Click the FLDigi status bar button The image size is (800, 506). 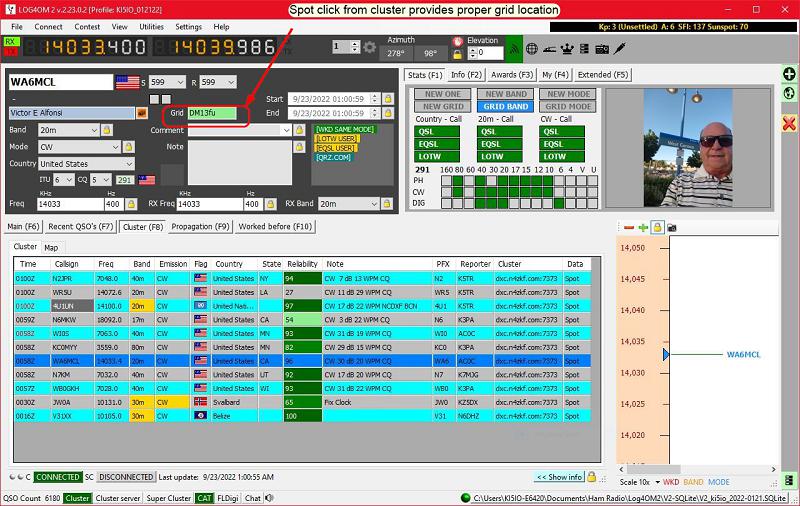pyautogui.click(x=228, y=498)
